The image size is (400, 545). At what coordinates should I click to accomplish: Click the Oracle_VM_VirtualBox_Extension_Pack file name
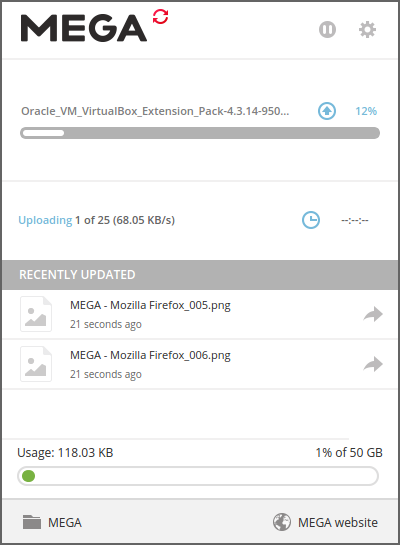coord(155,111)
